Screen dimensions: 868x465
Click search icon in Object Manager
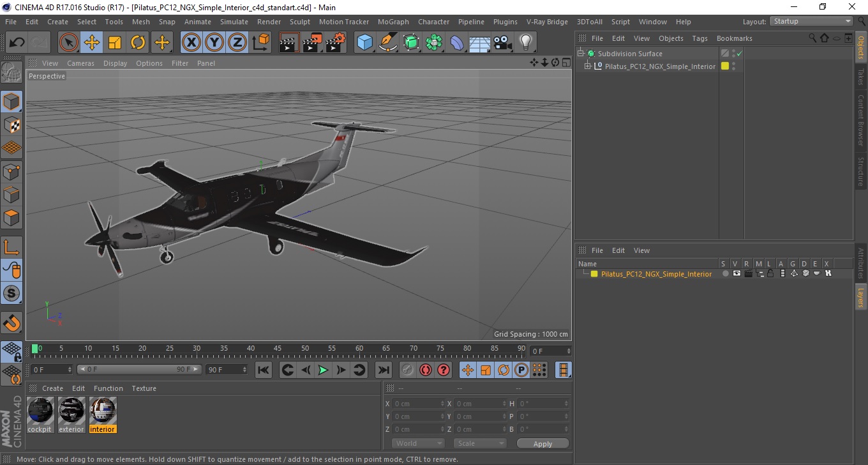(x=812, y=38)
